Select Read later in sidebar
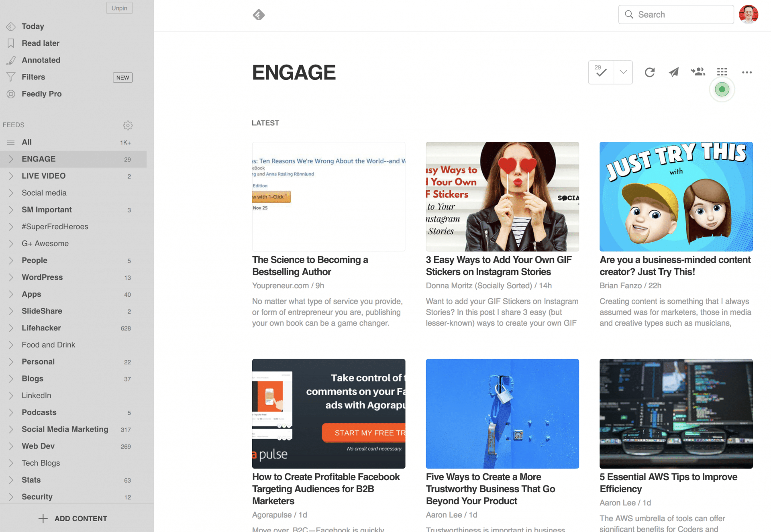 41,43
